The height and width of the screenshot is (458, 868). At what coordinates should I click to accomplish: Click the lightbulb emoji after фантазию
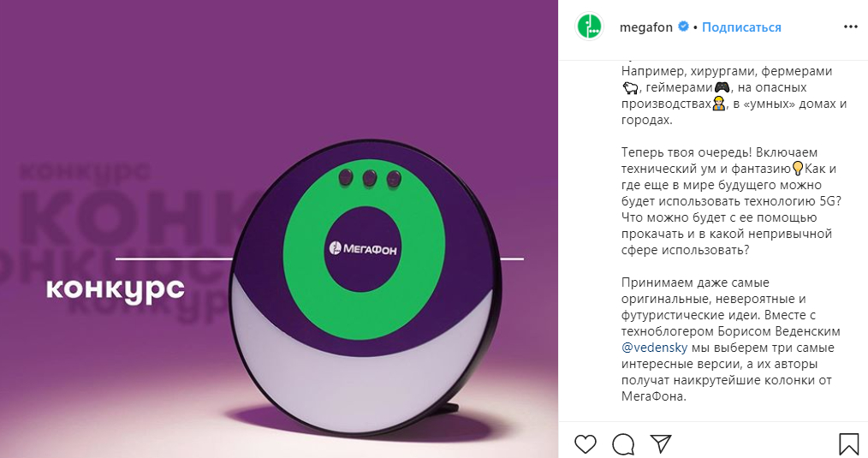tap(797, 169)
